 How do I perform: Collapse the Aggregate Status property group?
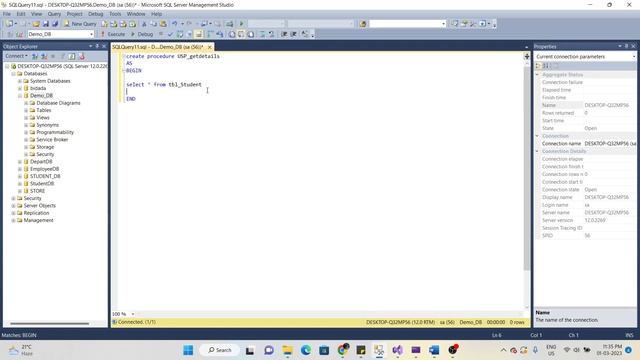538,75
